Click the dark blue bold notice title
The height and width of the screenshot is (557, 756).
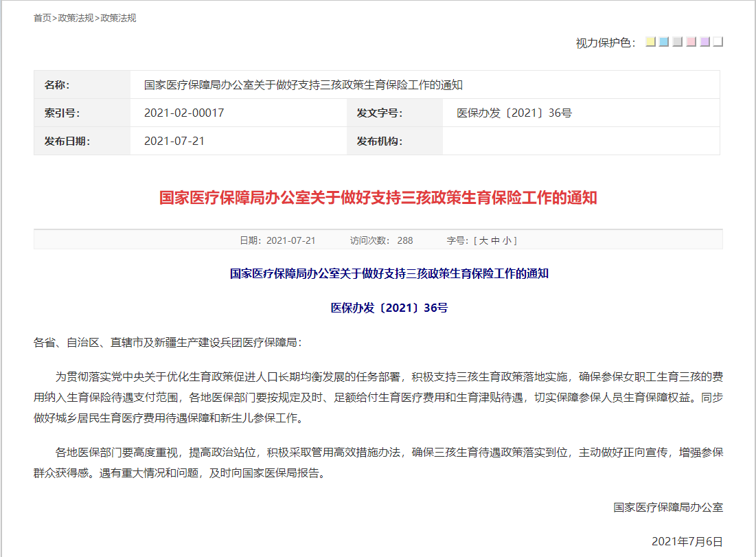[x=389, y=273]
